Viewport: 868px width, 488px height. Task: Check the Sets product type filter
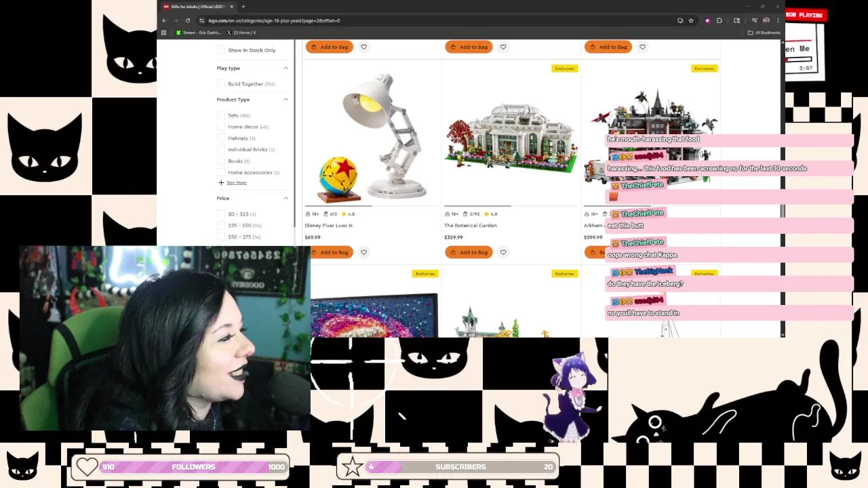pos(220,115)
